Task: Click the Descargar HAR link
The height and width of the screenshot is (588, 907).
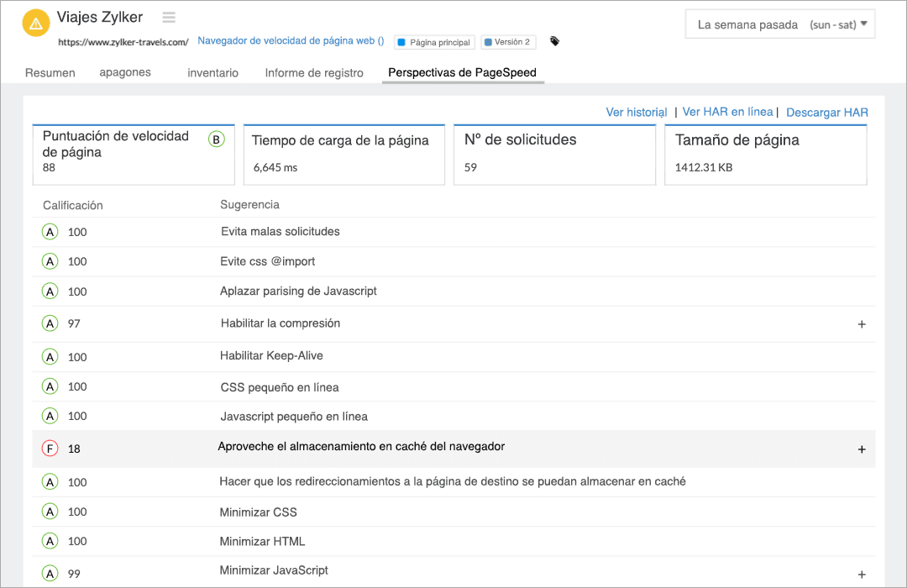Action: (x=826, y=112)
